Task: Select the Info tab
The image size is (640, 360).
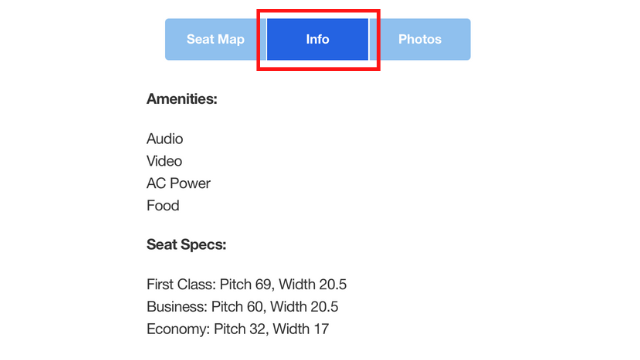Action: pos(318,39)
